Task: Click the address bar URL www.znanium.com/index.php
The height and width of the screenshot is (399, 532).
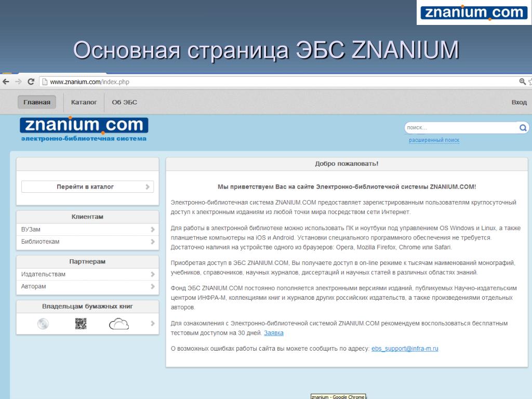Action: tap(89, 82)
